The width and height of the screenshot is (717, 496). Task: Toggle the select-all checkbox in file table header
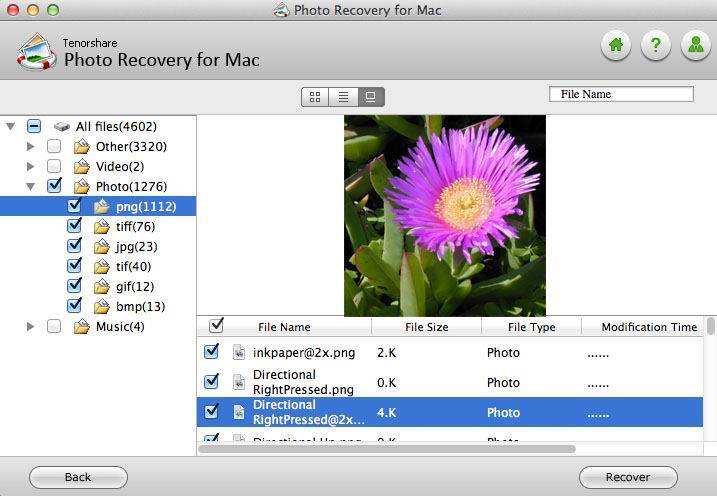click(x=216, y=325)
